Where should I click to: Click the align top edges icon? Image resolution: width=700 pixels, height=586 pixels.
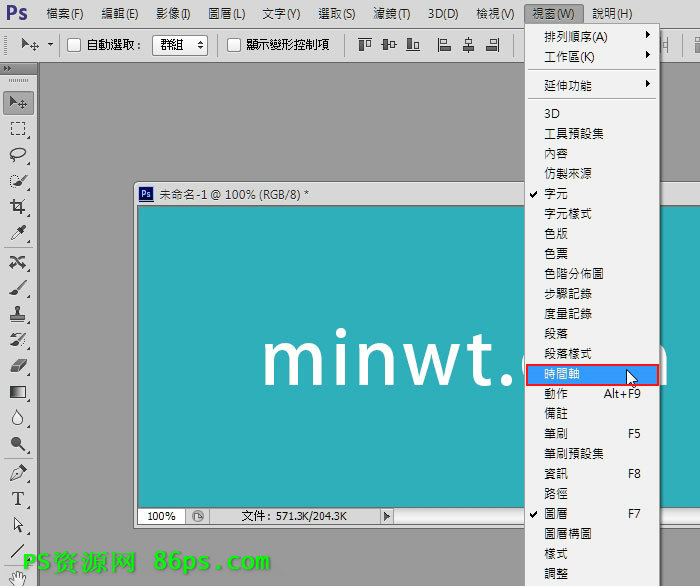(x=365, y=45)
